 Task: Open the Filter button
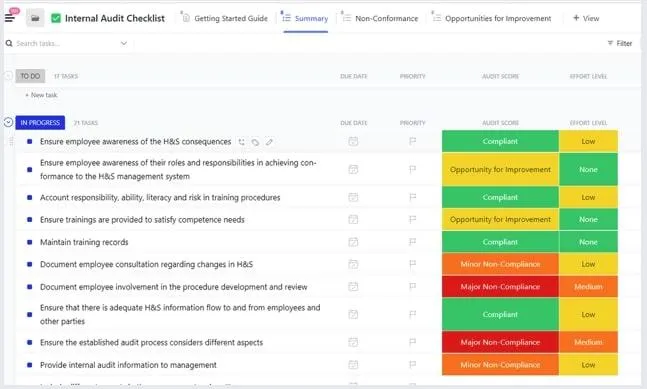tap(620, 43)
